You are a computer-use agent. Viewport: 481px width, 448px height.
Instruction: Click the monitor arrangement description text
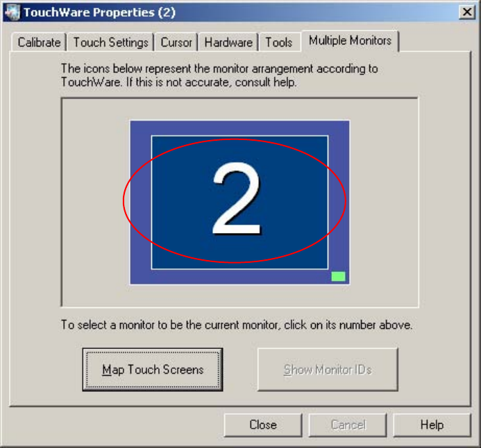point(219,76)
